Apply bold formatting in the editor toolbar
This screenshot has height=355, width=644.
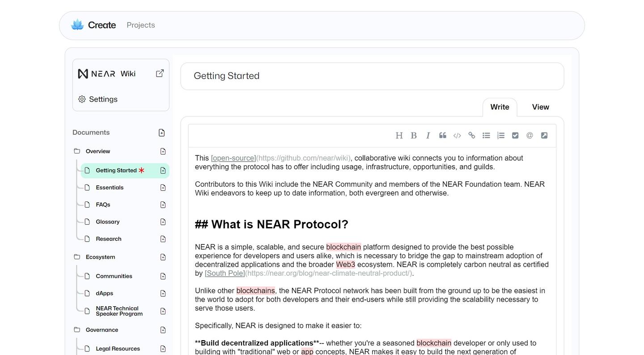tap(414, 136)
